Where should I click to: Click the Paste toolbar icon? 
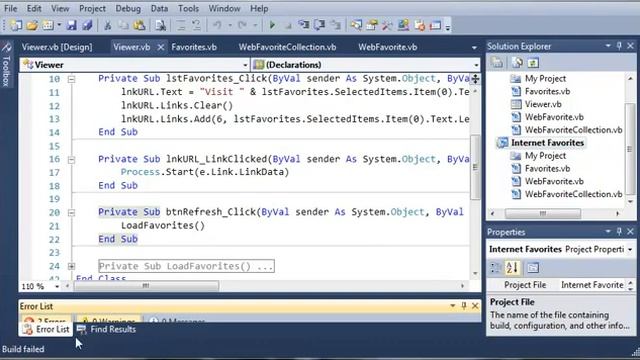click(139, 25)
